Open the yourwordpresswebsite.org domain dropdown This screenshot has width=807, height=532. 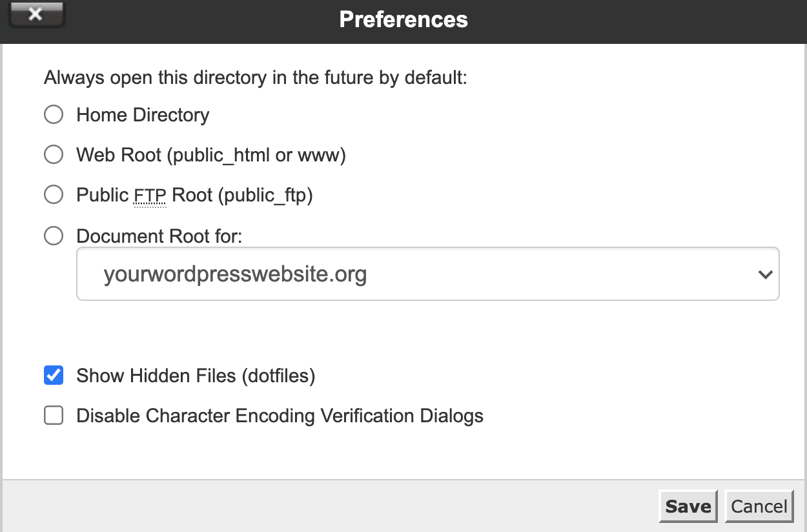pos(428,274)
